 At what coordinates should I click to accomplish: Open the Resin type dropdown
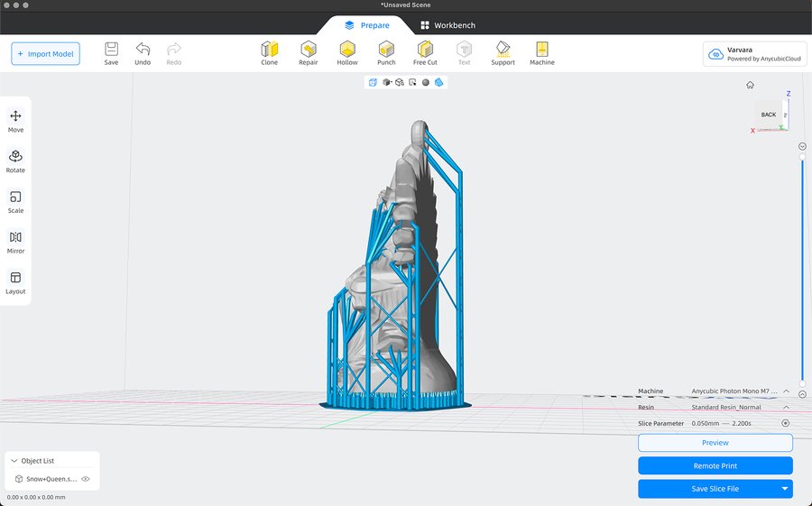click(786, 408)
